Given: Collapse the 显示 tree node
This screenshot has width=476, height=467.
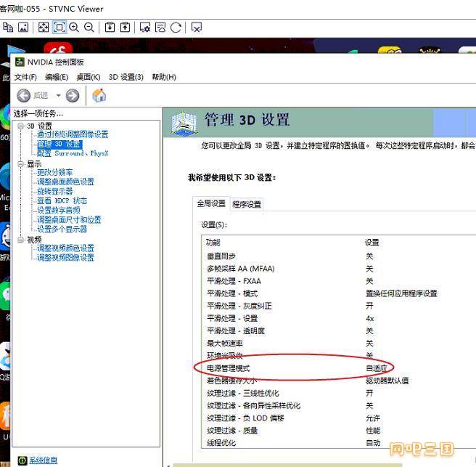Looking at the screenshot, I should [x=20, y=164].
